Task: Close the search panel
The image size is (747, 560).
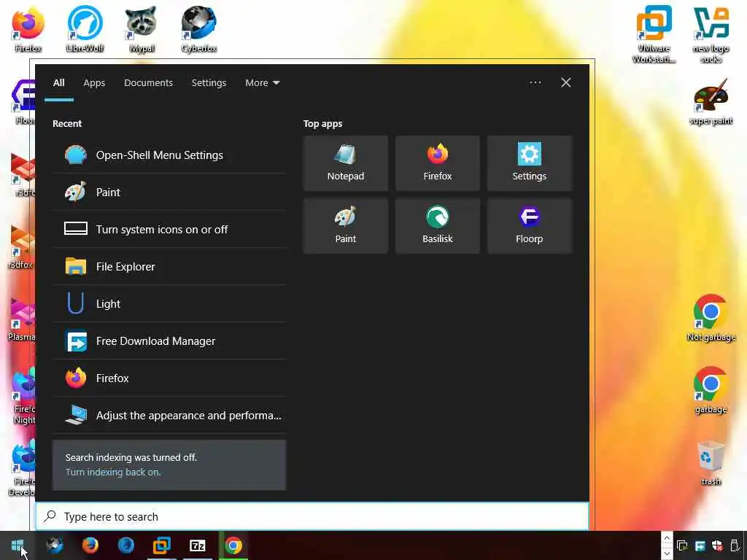Action: [566, 83]
